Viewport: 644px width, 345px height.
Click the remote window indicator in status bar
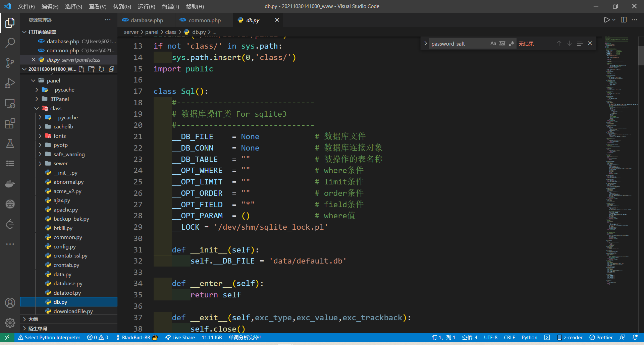[x=7, y=337]
